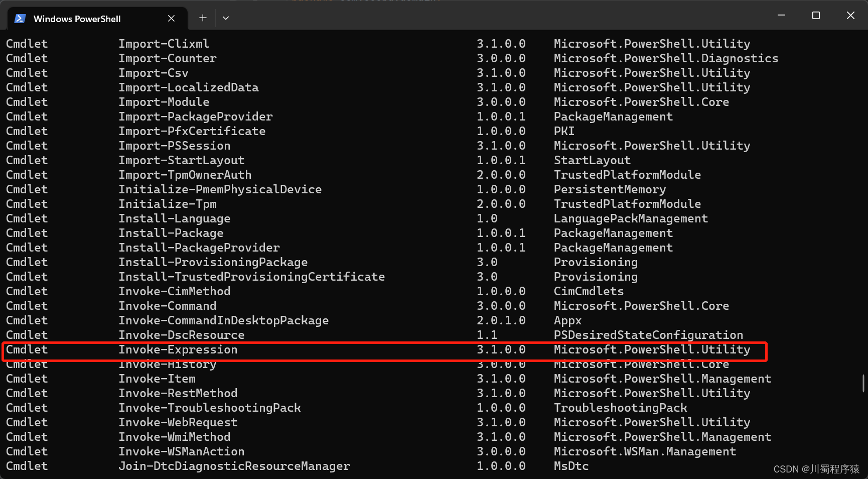
Task: Click the LanguagePackManagement module name
Action: tap(631, 218)
